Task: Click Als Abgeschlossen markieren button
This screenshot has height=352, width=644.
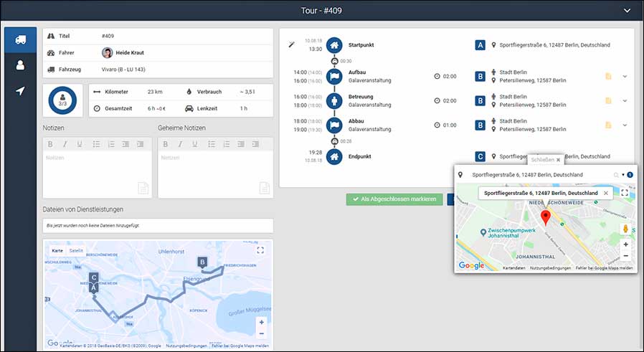Action: point(394,199)
